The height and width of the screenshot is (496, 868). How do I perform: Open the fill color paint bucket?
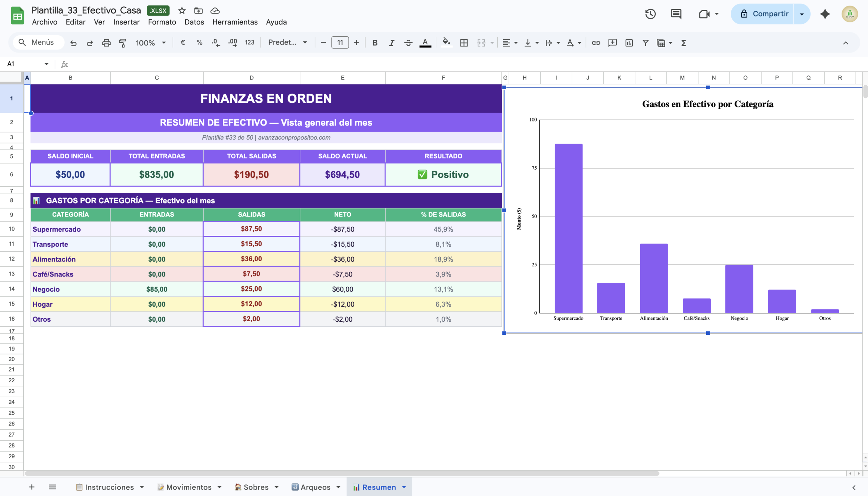click(446, 43)
